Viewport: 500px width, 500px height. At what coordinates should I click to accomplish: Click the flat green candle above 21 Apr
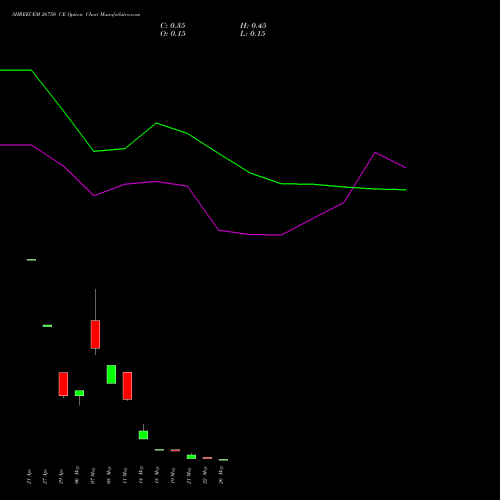pyautogui.click(x=31, y=260)
